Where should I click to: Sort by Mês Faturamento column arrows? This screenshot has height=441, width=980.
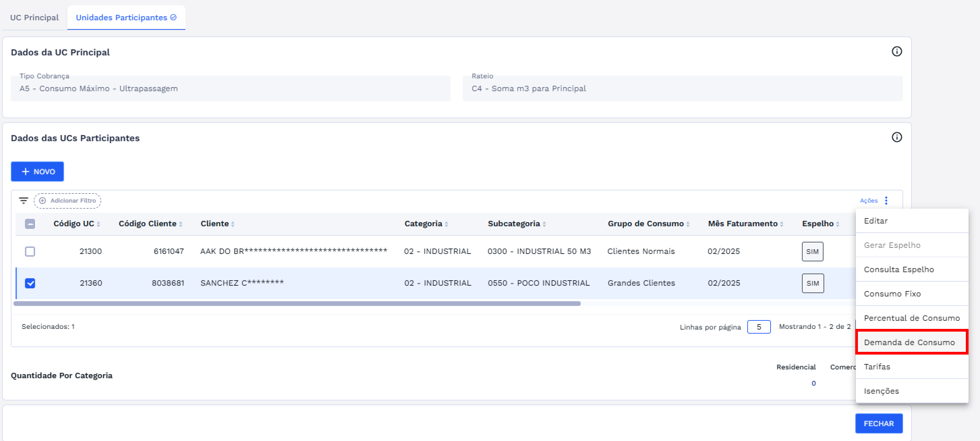click(781, 224)
